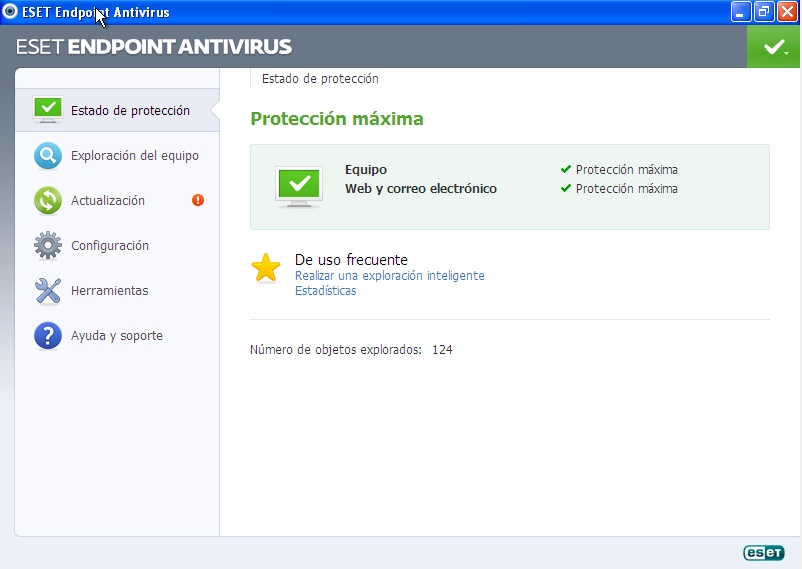Open Herramientas section

(117, 291)
